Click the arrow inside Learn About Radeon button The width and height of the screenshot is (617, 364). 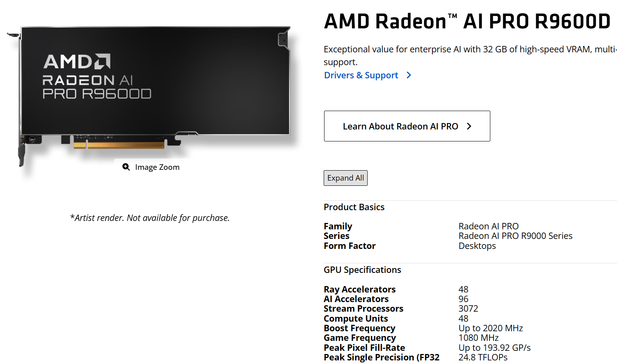[469, 126]
